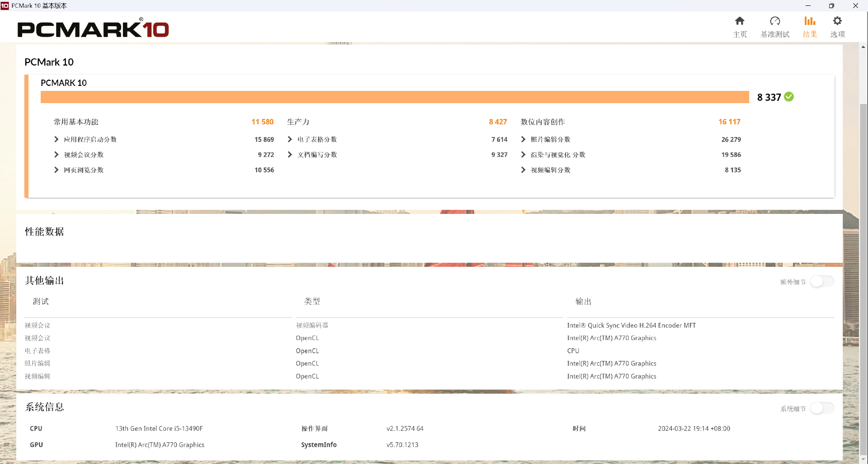The image size is (868, 464).
Task: Click the 性能数据 section title
Action: [x=44, y=232]
